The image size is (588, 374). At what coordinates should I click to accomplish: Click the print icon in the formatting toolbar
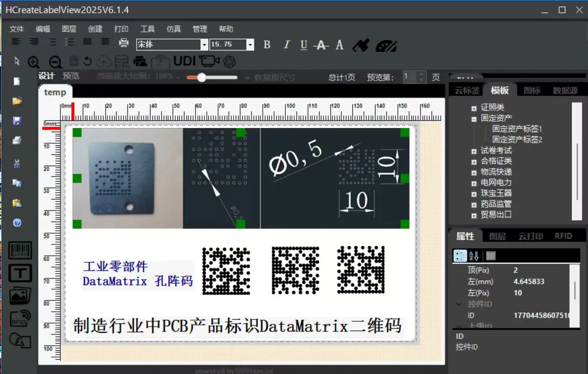tap(123, 42)
